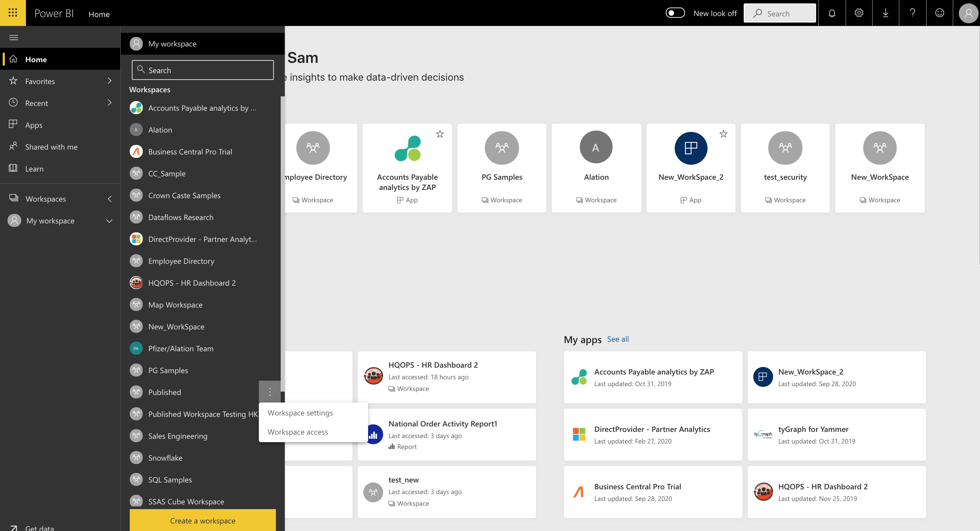Screen dimensions: 980x531
Task: Select Workspace settings from the context menu
Action: tap(300, 413)
